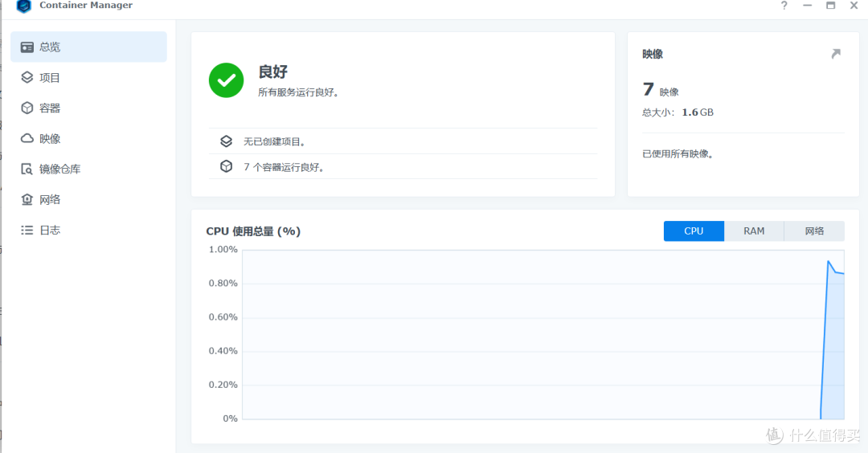Click the 所有服务运行良好 message

point(298,92)
